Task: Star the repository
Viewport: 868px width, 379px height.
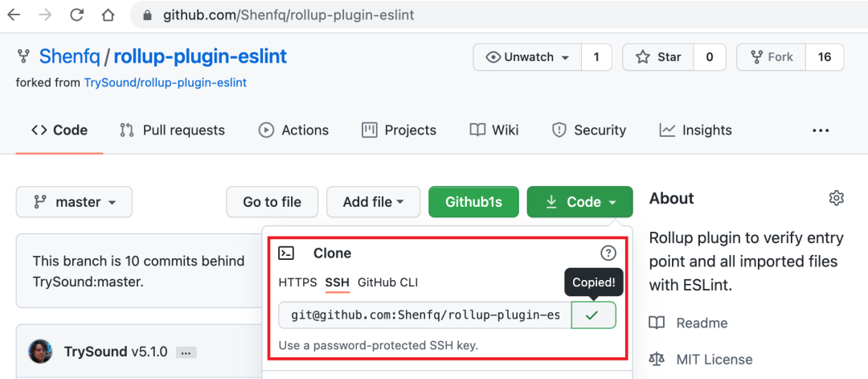Action: click(658, 57)
